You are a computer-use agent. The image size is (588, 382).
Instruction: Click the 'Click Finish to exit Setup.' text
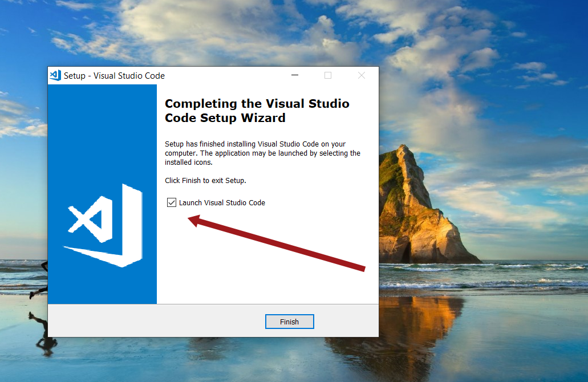click(205, 181)
